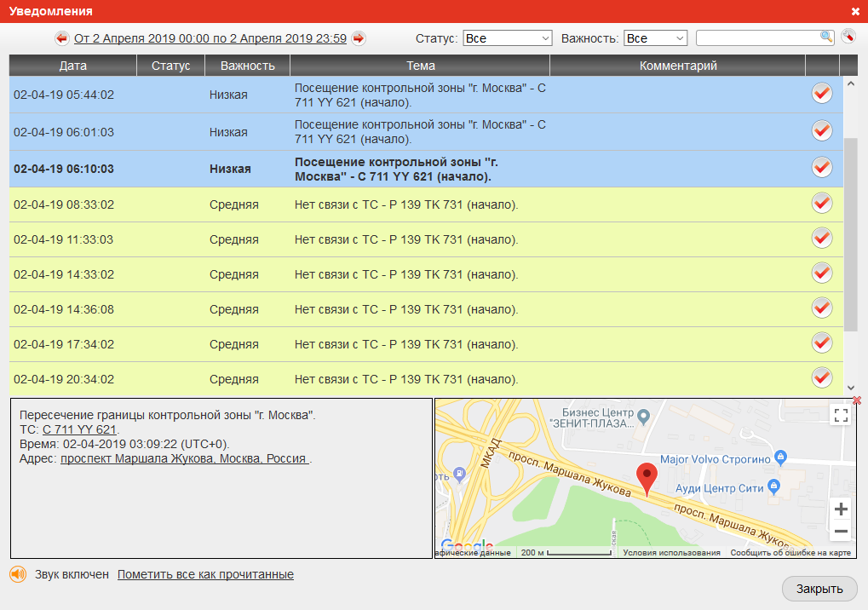Mark 17:34:02 notification as read
Screen dimensions: 868x610
click(821, 342)
